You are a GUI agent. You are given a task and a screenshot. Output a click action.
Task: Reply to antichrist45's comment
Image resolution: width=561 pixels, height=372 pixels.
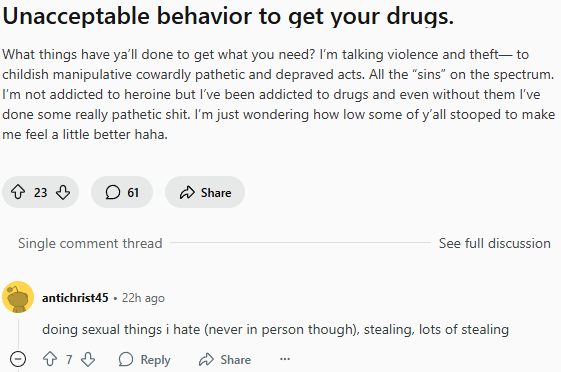(x=145, y=359)
